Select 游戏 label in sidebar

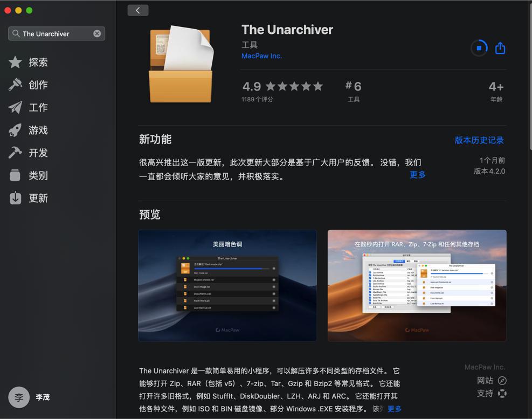(x=38, y=130)
